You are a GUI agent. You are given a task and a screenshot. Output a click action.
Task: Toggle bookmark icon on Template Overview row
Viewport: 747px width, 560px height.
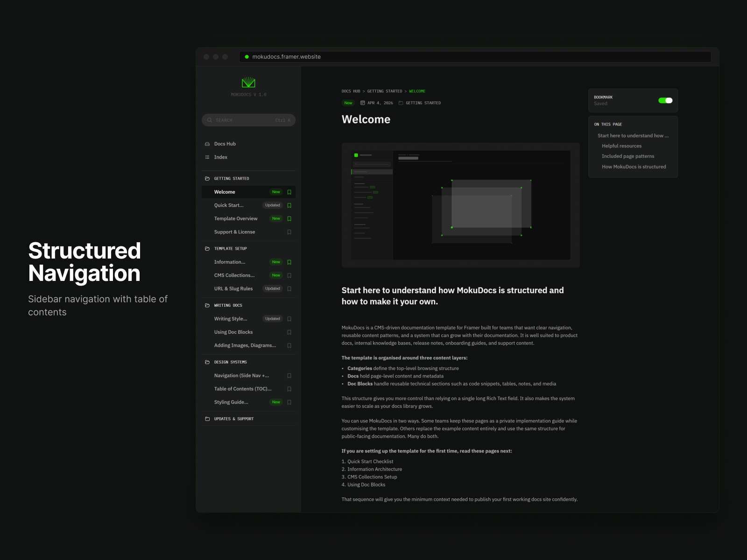tap(289, 218)
